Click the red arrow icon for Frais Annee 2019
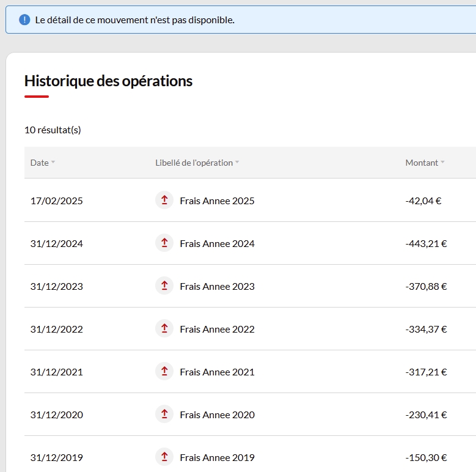Image resolution: width=476 pixels, height=472 pixels. 164,457
